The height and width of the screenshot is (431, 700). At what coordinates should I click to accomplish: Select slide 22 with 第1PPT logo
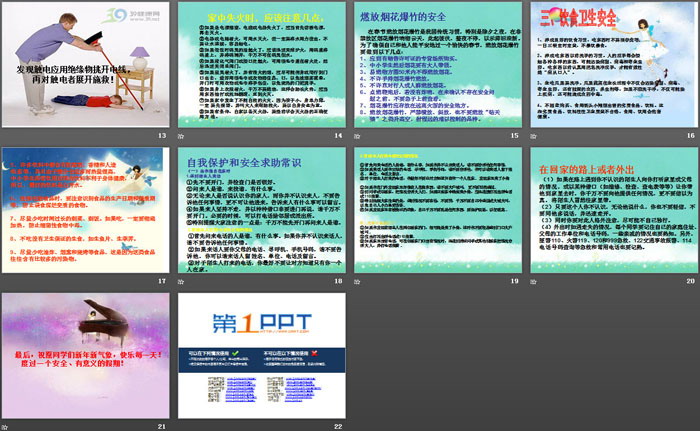click(x=262, y=356)
